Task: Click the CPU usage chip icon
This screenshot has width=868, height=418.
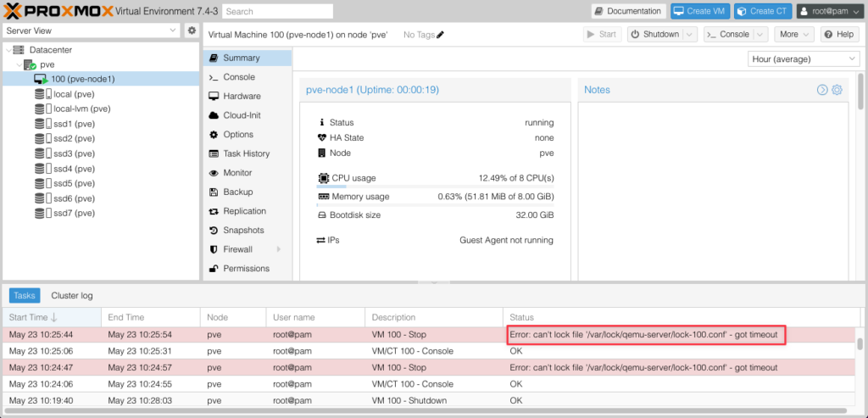Action: [323, 178]
